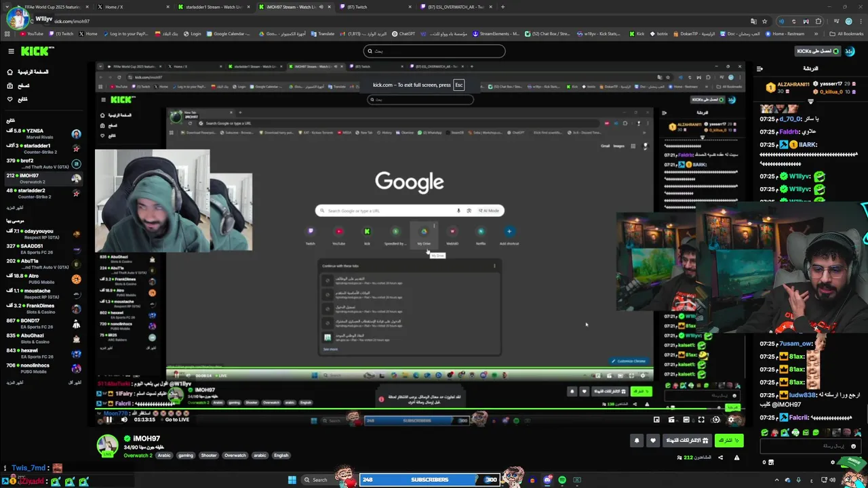The image size is (868, 488).
Task: Open emote picker in chat input
Action: [853, 446]
